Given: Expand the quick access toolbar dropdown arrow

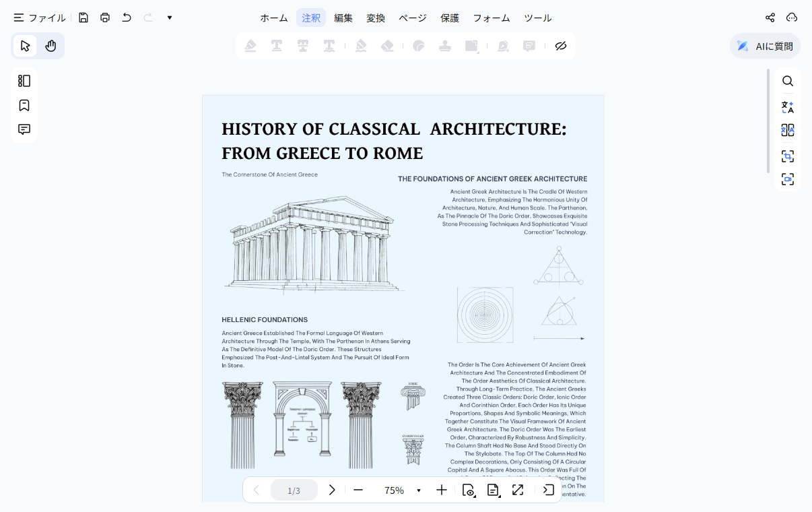Looking at the screenshot, I should [x=170, y=18].
